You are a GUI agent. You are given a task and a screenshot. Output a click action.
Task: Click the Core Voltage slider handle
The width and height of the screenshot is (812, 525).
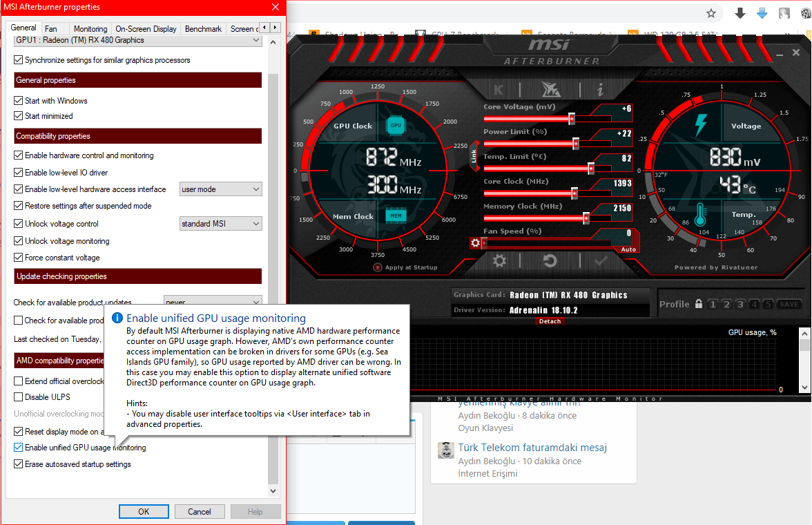(x=572, y=119)
